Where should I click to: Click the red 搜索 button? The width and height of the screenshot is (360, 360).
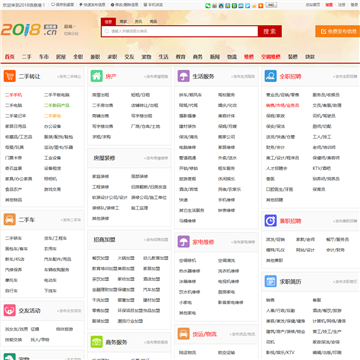270,31
